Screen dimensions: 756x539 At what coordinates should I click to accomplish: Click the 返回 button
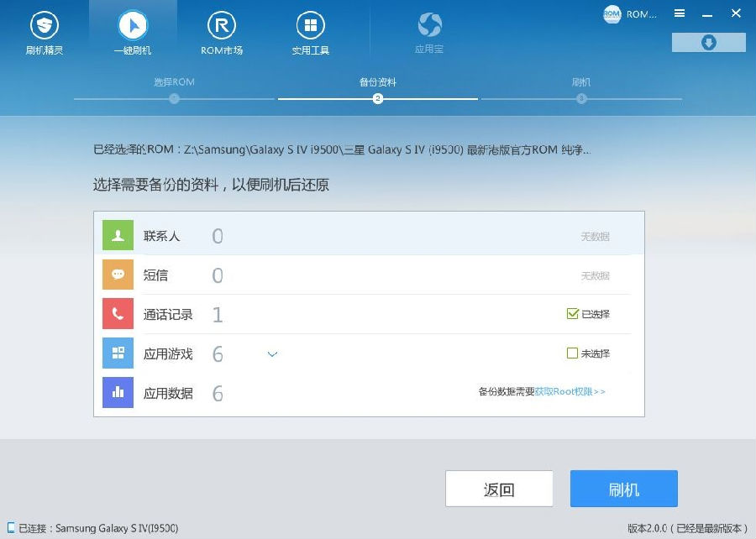[x=499, y=489]
